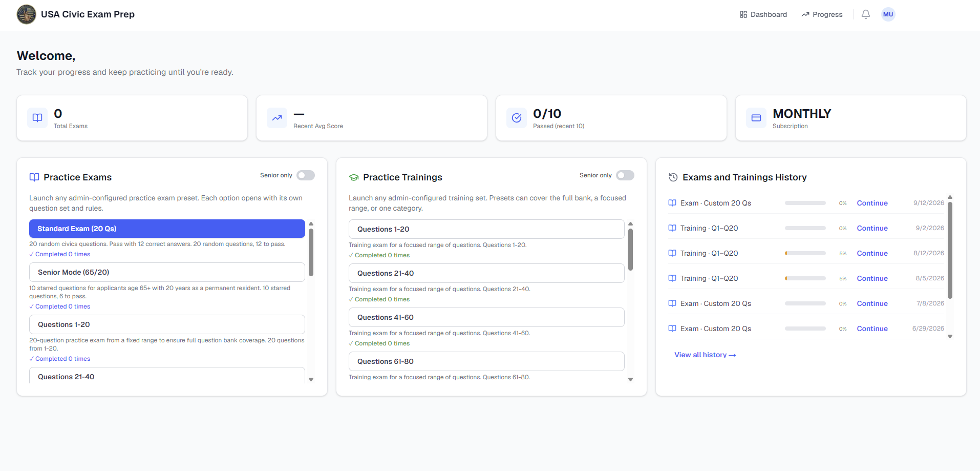Viewport: 980px width, 471px height.
Task: Continue the 6/29/2026 custom exam
Action: click(x=872, y=329)
